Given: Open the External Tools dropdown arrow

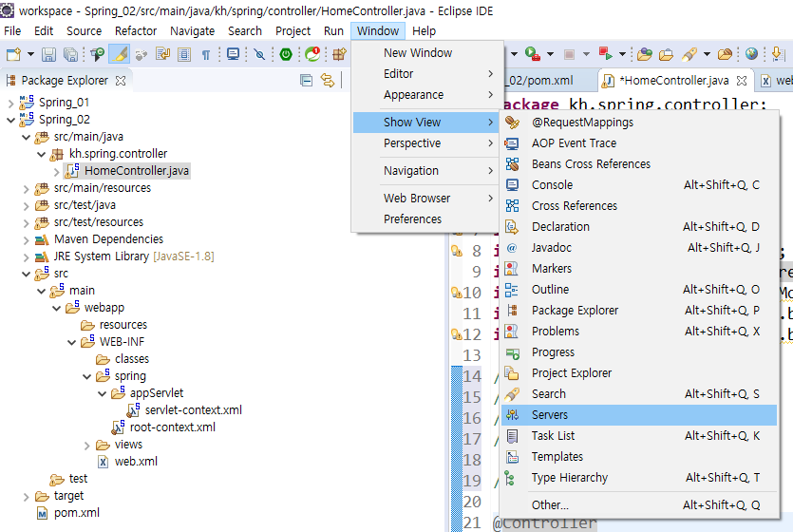Looking at the screenshot, I should [550, 53].
